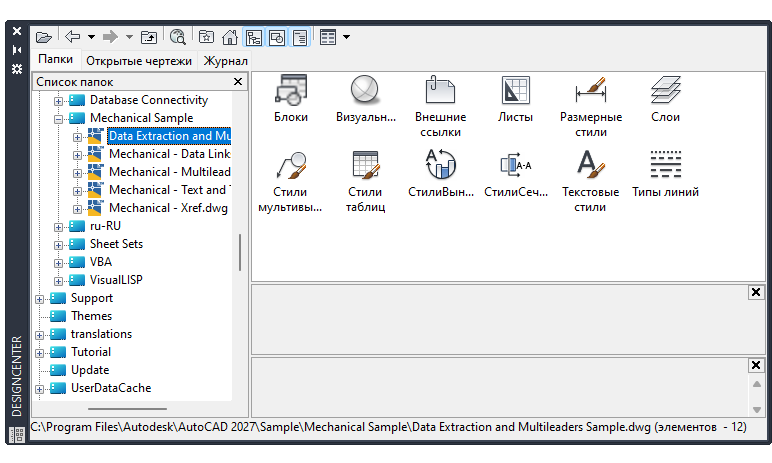Open the Favorites folder icon

pos(206,37)
